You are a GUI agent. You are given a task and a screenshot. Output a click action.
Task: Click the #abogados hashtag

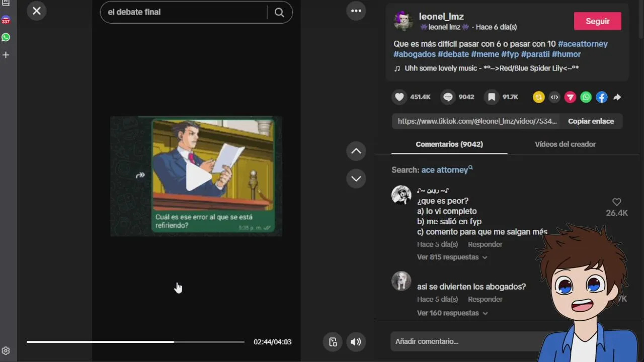point(415,54)
